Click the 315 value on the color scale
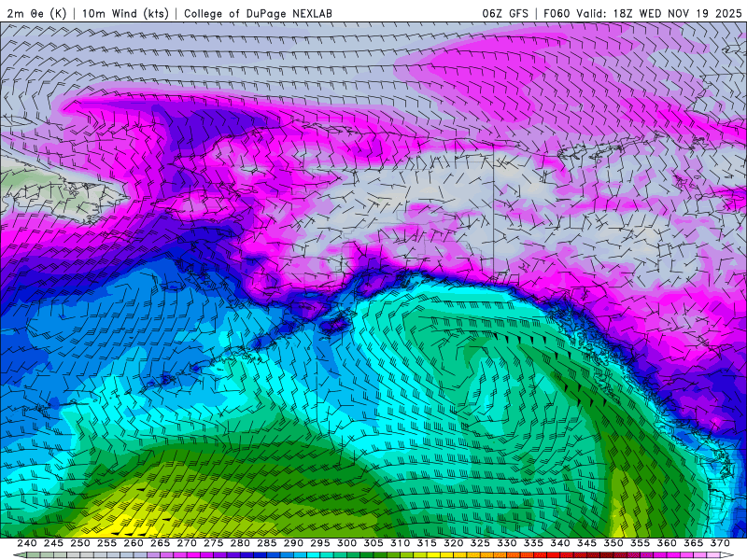Screen dimensions: 747x560 pyautogui.click(x=427, y=543)
